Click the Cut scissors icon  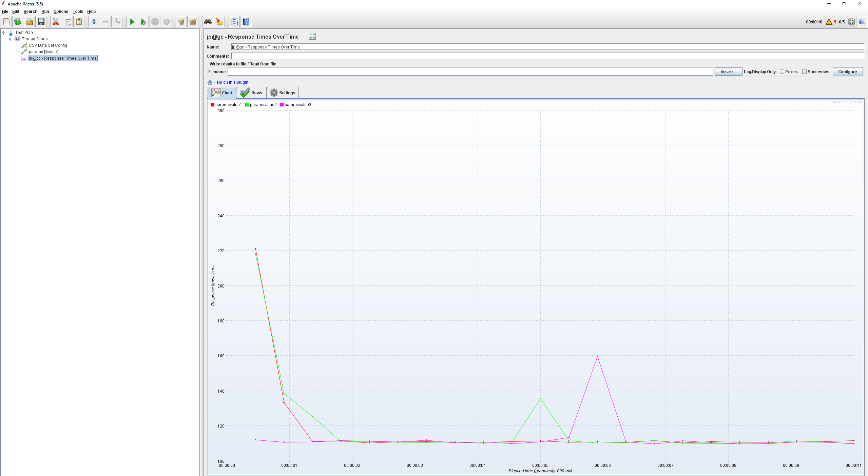point(56,22)
